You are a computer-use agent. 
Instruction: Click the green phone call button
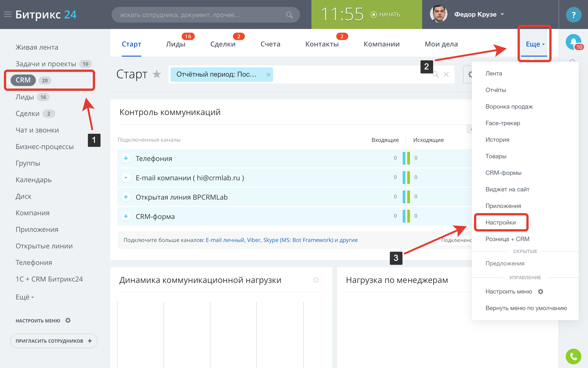pos(574,356)
